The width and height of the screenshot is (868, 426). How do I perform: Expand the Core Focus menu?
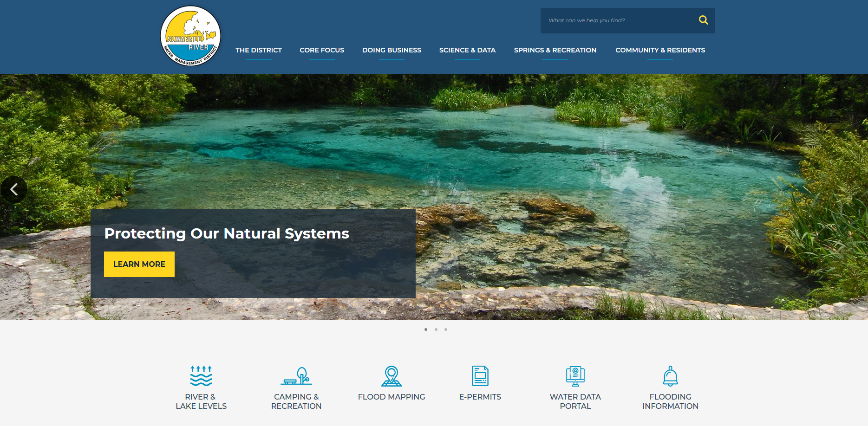(x=322, y=50)
